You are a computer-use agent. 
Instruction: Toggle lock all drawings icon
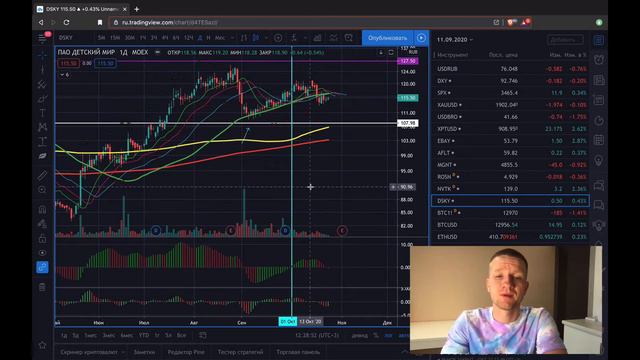tap(42, 238)
